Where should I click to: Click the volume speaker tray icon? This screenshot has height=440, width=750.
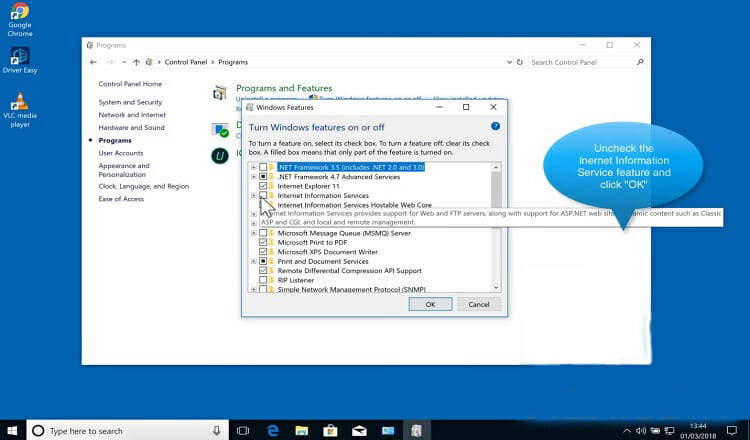641,430
